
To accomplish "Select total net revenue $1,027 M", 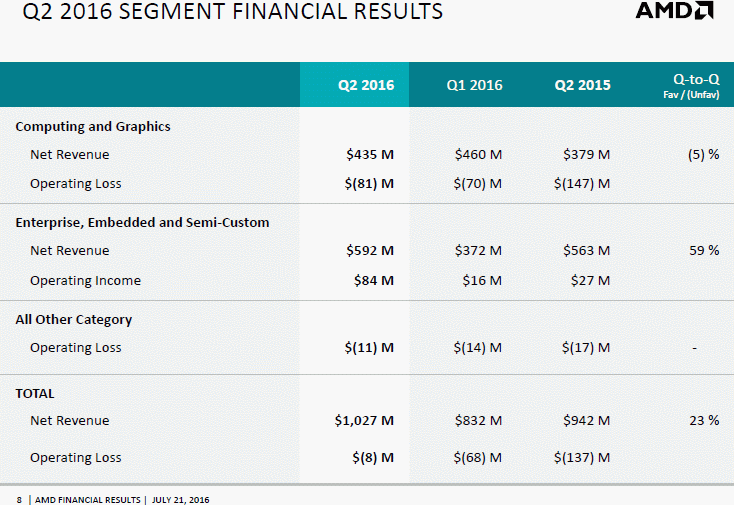I will click(364, 420).
